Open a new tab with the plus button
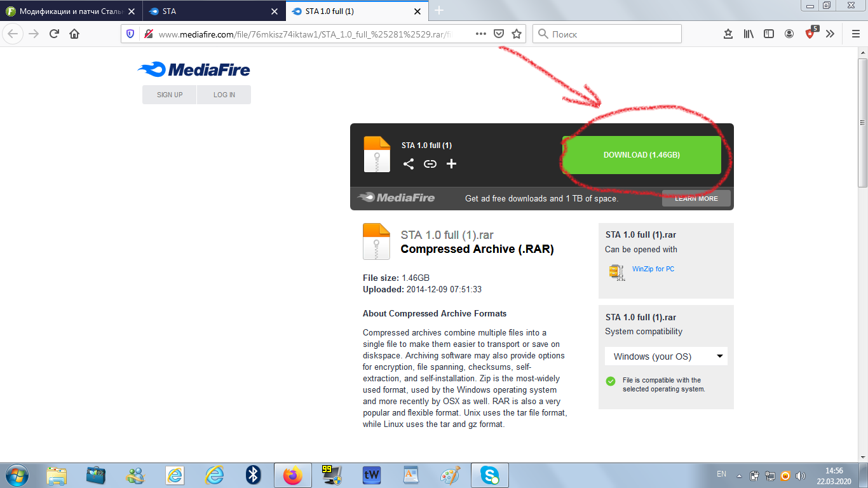 pos(439,11)
